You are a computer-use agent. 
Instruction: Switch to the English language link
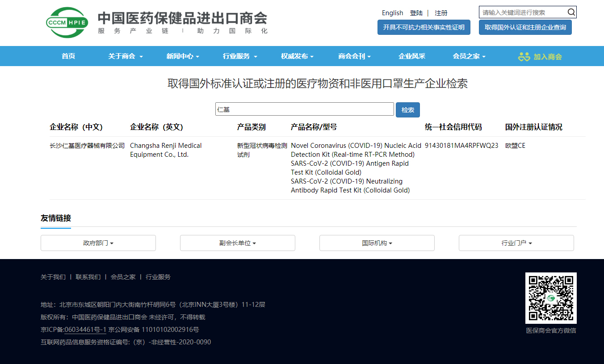[392, 13]
